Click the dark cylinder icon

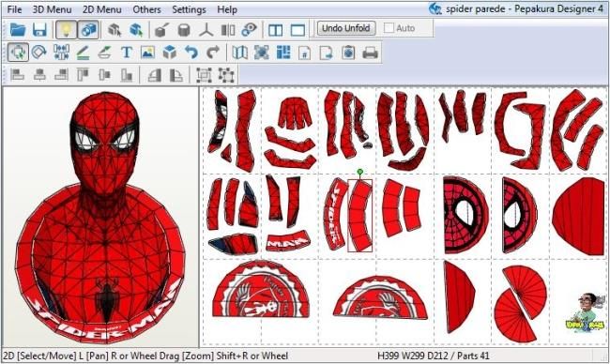tap(184, 30)
